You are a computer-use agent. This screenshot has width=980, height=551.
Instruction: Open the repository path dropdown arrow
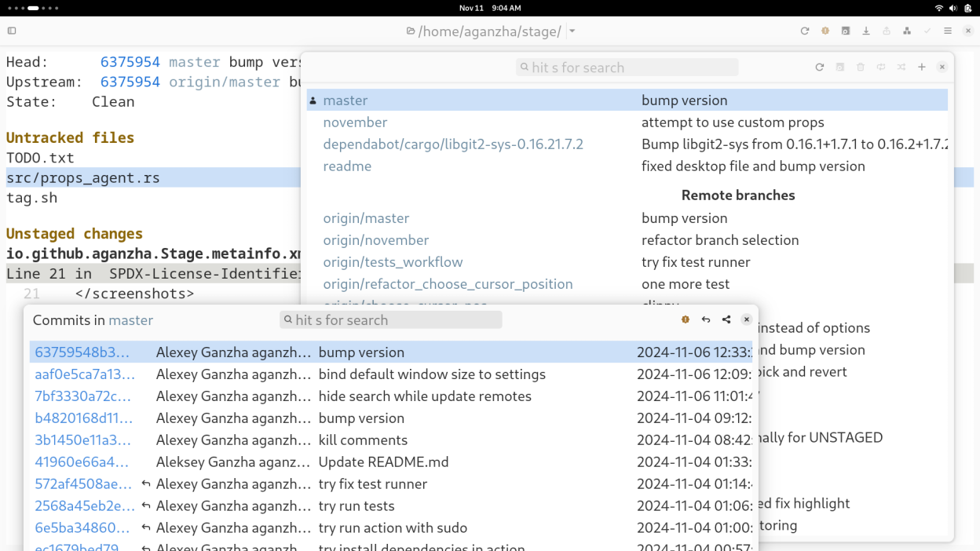coord(572,31)
